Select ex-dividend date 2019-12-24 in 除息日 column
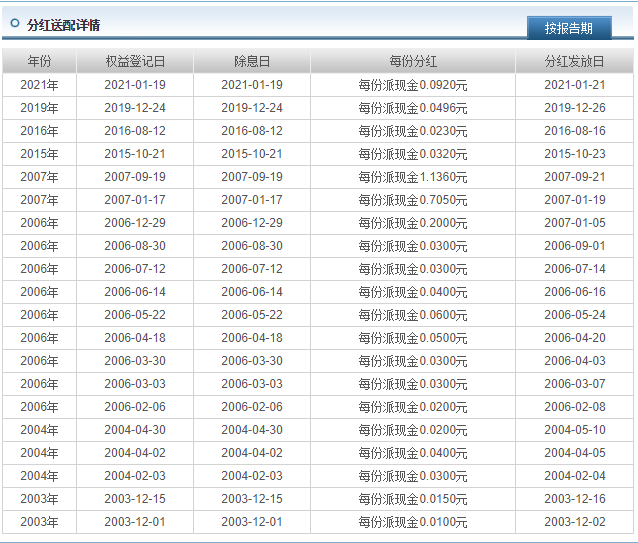 coord(252,108)
